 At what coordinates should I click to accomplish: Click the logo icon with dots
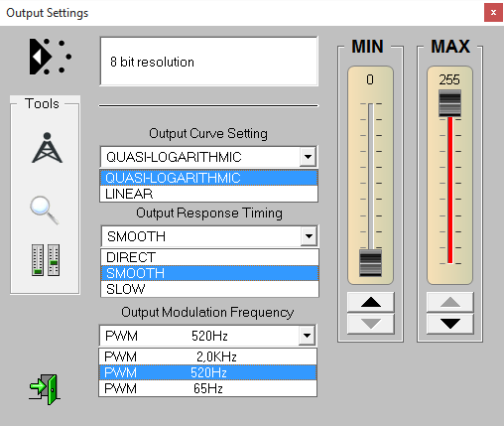51,57
